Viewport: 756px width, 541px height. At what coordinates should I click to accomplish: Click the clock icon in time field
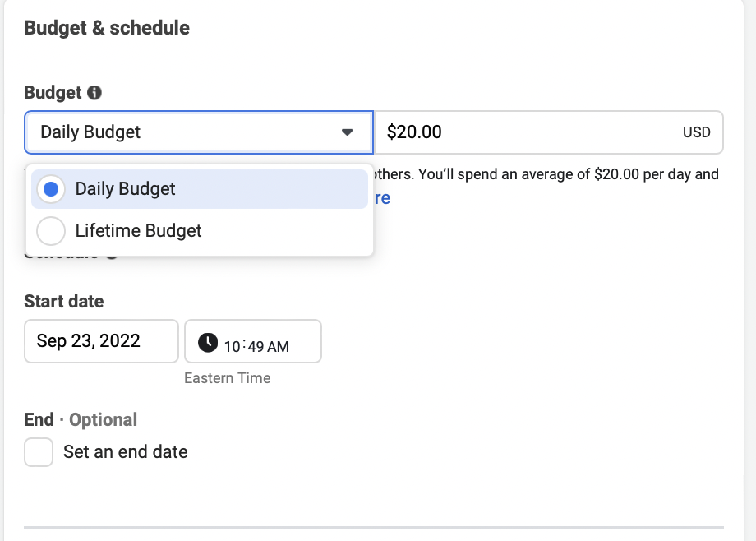[x=209, y=342]
